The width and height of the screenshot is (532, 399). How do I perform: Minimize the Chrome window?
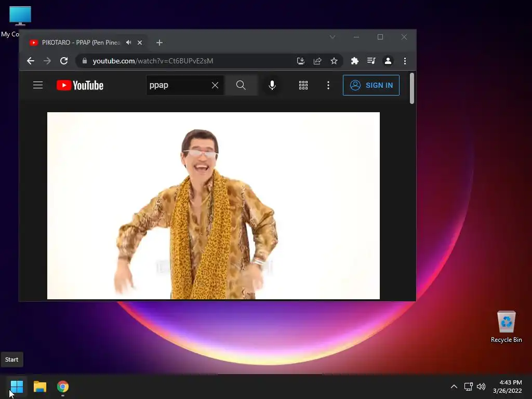tap(356, 37)
